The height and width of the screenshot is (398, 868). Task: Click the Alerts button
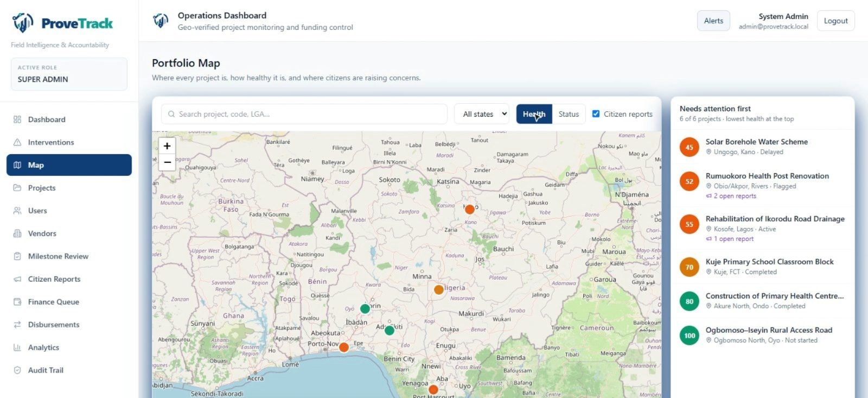713,21
